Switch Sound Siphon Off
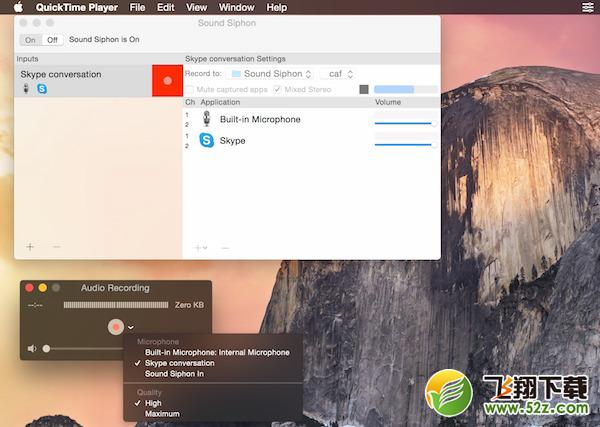The width and height of the screenshot is (600, 427). pos(52,40)
